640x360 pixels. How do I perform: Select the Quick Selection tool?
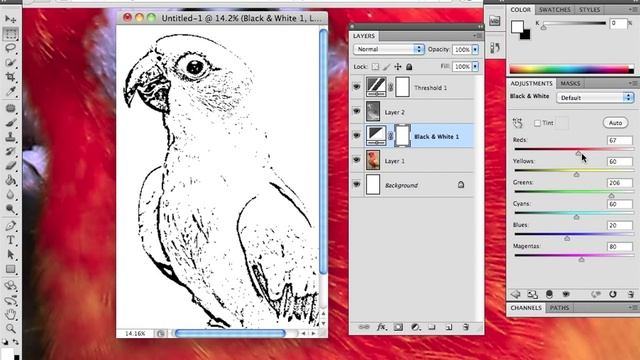click(11, 62)
